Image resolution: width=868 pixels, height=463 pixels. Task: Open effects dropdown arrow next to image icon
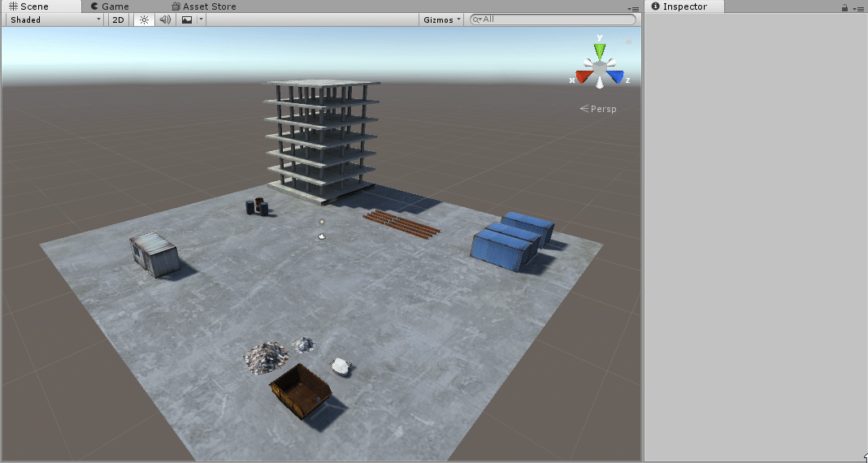coord(201,19)
